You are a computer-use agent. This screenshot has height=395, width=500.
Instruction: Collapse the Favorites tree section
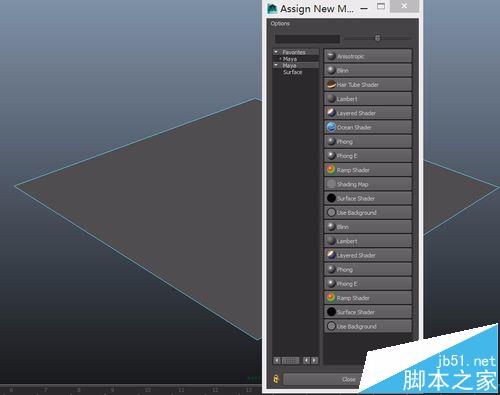pyautogui.click(x=276, y=52)
